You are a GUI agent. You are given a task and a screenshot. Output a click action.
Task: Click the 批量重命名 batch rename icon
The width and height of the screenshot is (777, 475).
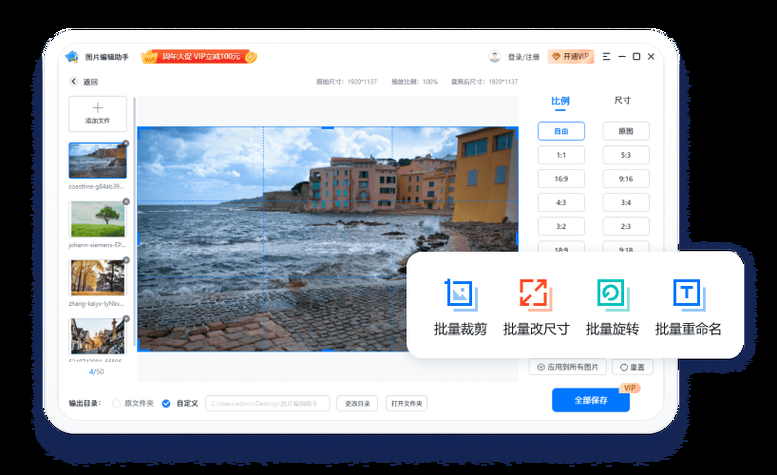click(689, 295)
